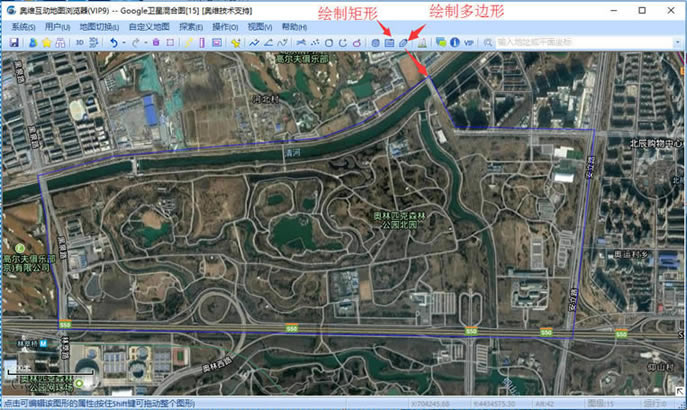Open the 用户(U) menu
687x410 pixels.
click(x=57, y=27)
